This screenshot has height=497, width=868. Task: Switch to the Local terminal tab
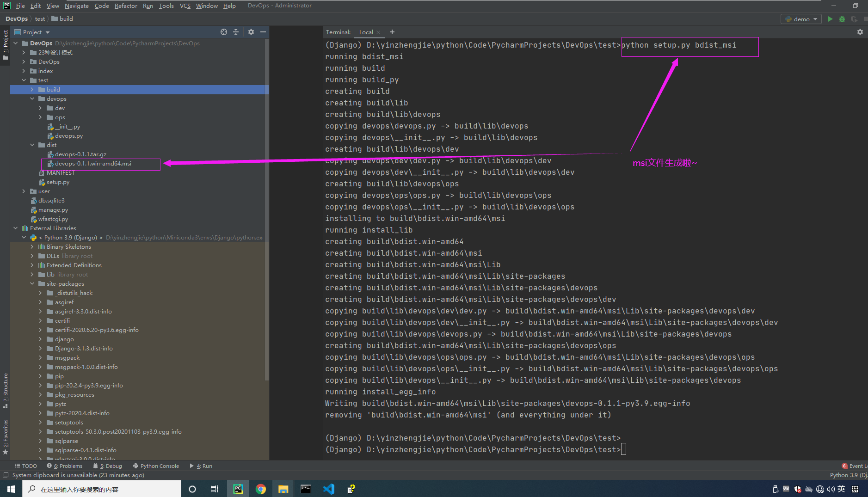pyautogui.click(x=365, y=32)
